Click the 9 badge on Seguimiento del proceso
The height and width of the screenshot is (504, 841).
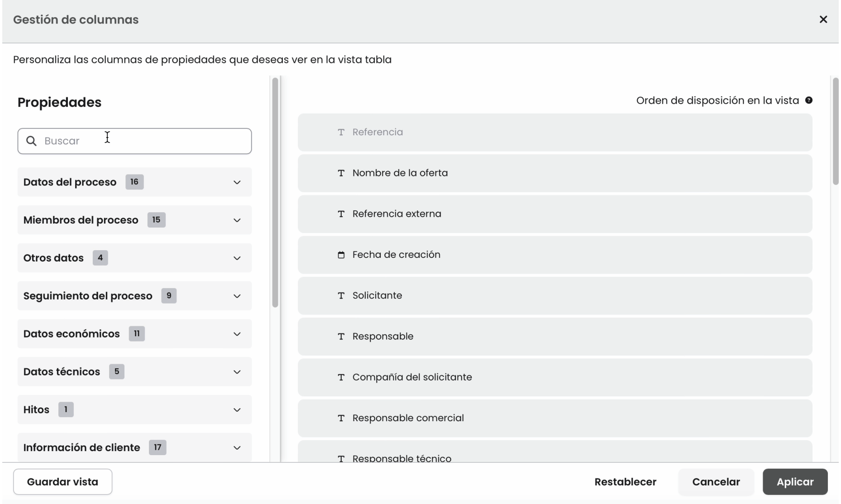169,296
